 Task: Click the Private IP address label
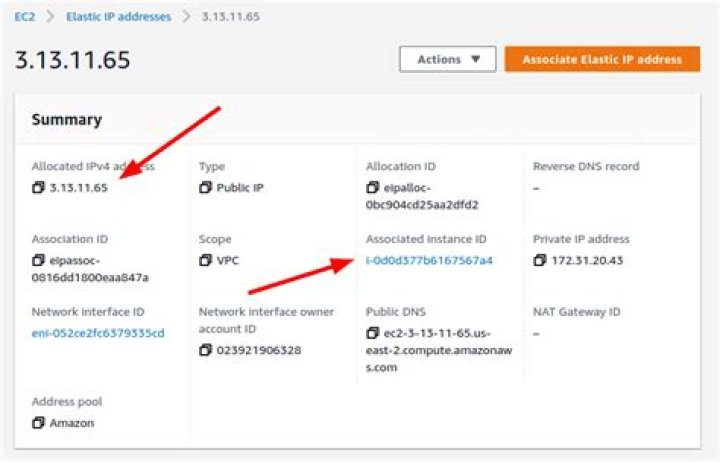click(x=581, y=239)
